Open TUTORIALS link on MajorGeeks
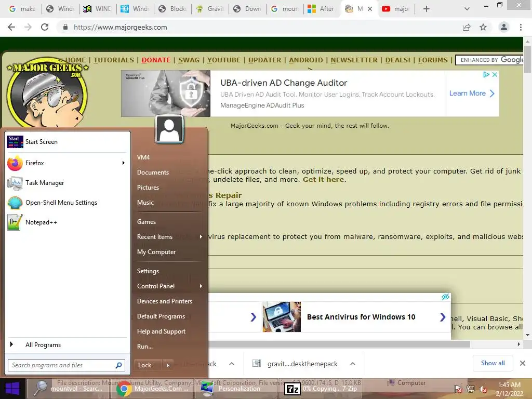Viewport: 532px width, 399px height. (x=114, y=60)
